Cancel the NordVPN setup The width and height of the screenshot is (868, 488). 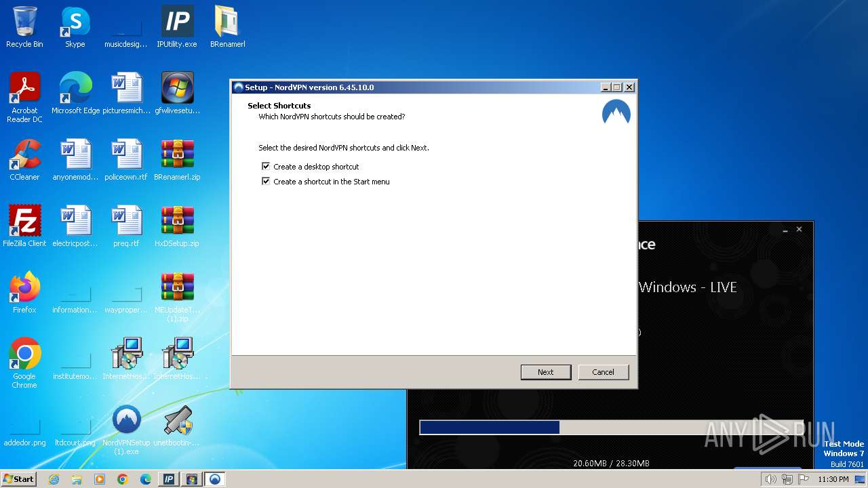coord(603,372)
